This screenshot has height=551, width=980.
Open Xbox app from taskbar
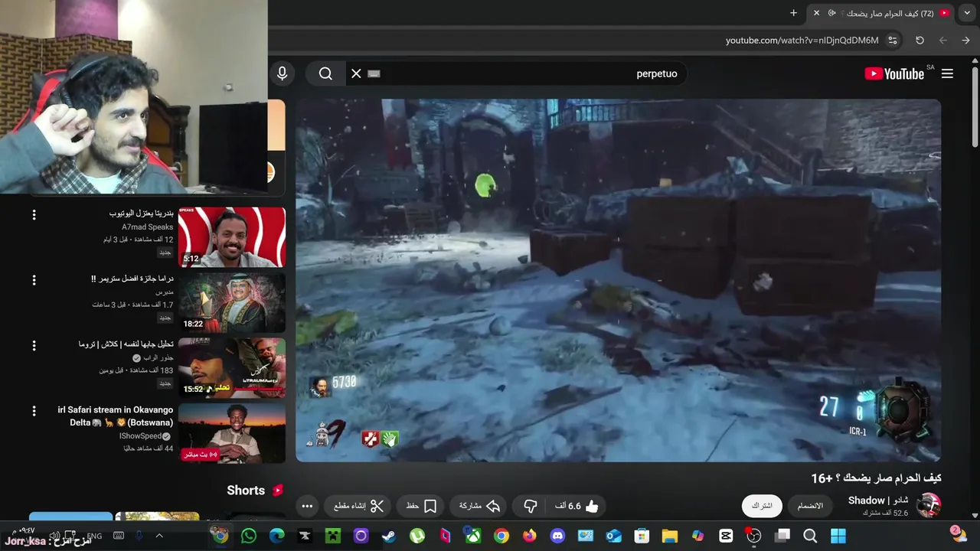(473, 536)
